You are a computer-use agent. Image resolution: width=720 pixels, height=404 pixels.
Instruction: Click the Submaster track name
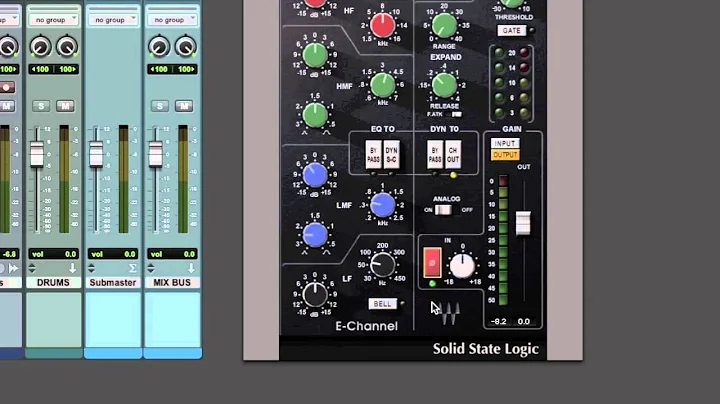(112, 282)
